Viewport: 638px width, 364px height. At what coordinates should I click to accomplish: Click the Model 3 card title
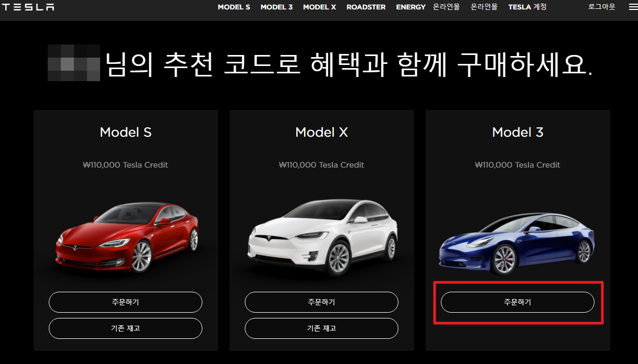518,133
